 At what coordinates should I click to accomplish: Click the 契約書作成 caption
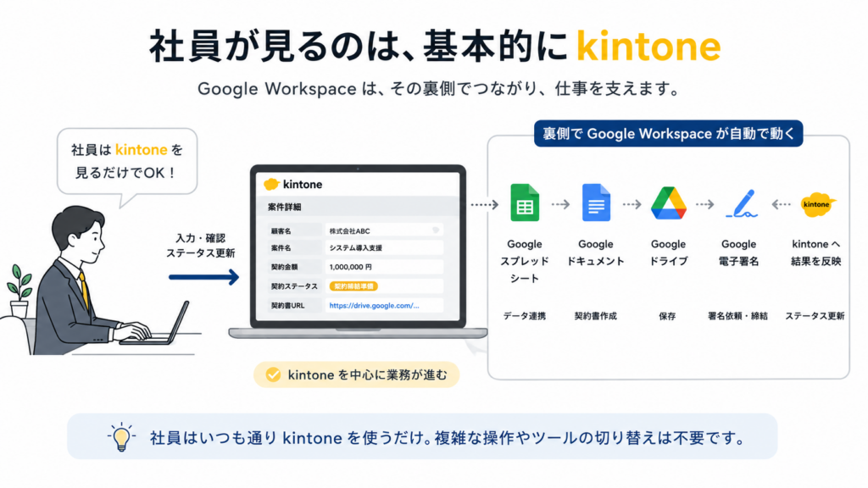pos(596,316)
